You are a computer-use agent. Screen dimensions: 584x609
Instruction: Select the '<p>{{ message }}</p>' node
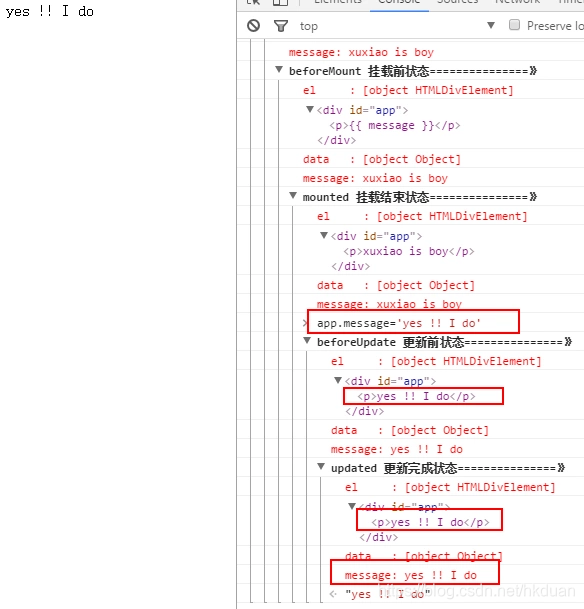(x=395, y=125)
